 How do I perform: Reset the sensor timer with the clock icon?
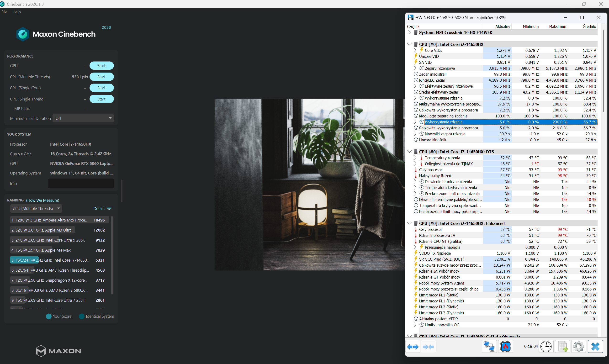point(546,347)
